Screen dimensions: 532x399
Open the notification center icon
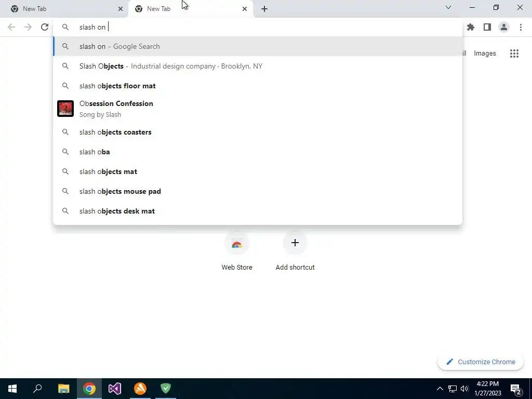516,389
